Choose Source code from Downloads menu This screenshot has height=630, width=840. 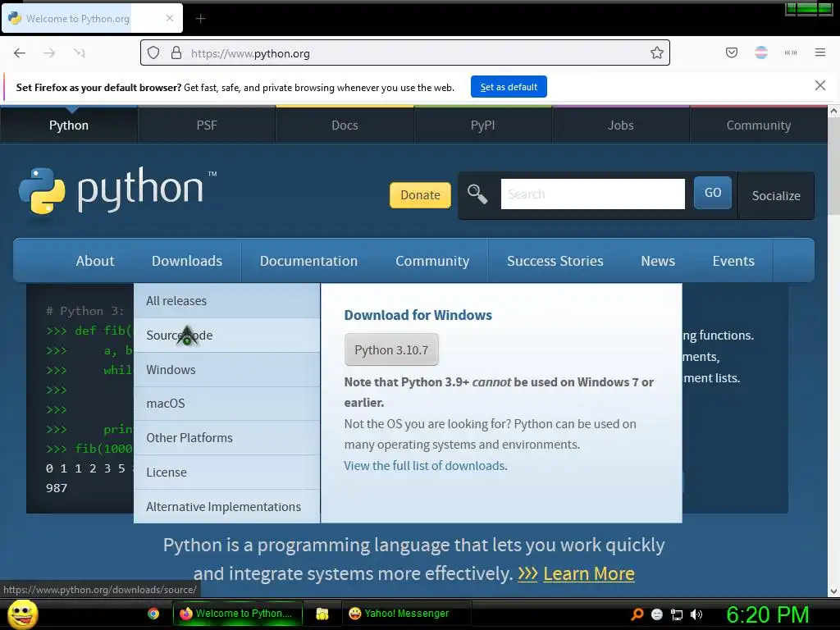(227, 336)
